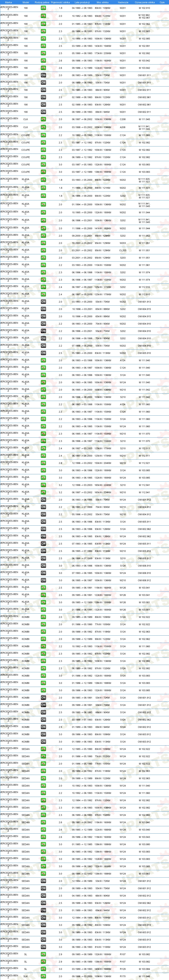
Task: Click diesel ON icon in 190 66kW / 90KM row
Action: tap(43, 90)
